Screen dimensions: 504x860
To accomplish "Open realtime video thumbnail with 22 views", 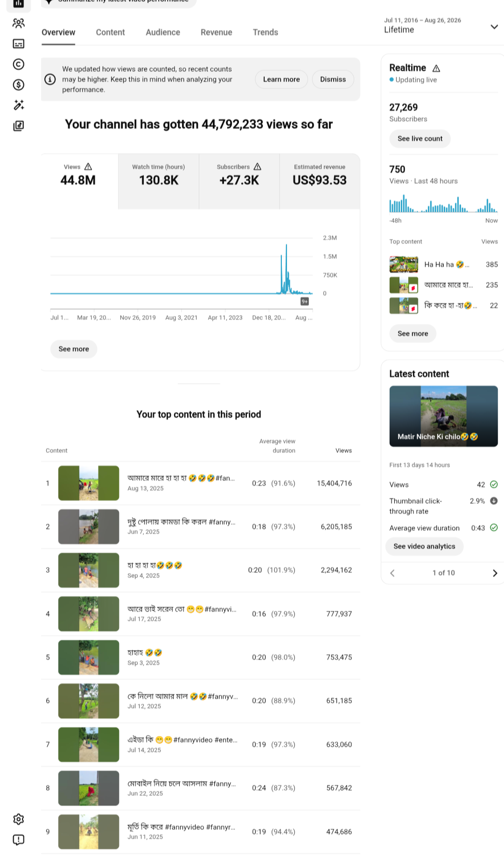I will (404, 306).
